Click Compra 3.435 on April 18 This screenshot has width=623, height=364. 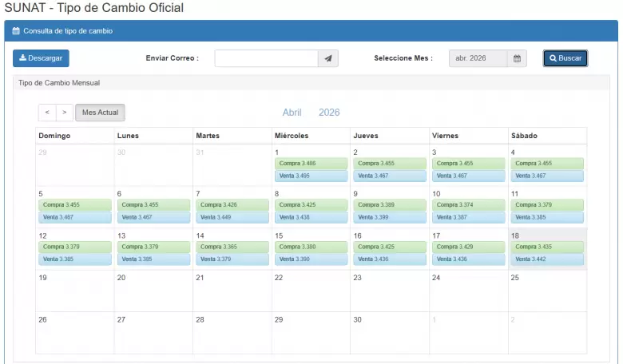click(547, 247)
